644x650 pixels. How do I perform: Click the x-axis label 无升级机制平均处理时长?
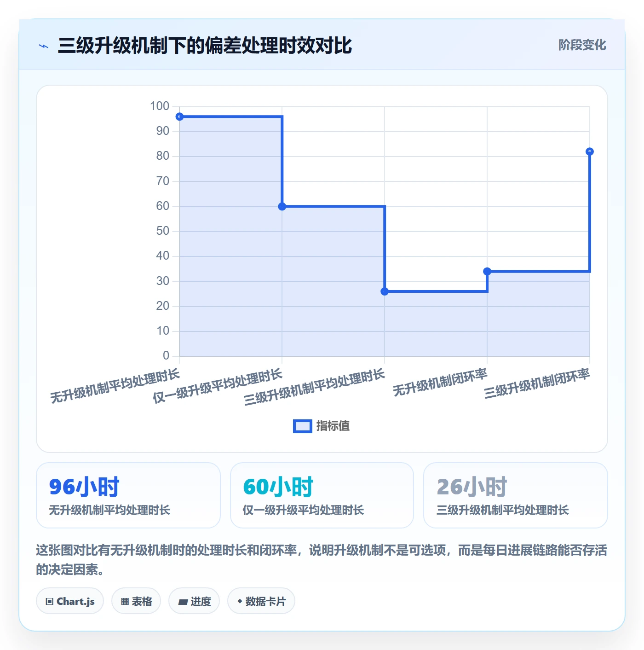(x=115, y=386)
